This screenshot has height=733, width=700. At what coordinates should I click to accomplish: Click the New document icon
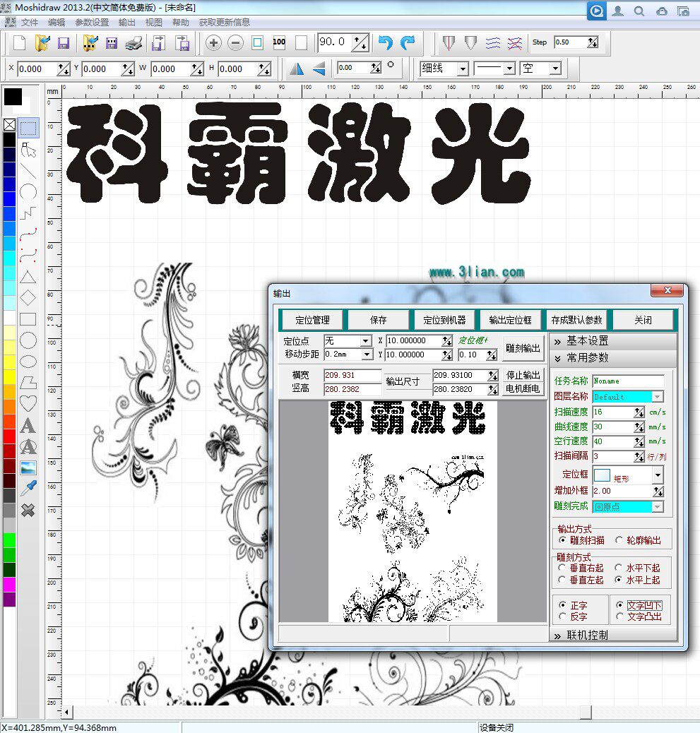pyautogui.click(x=19, y=43)
